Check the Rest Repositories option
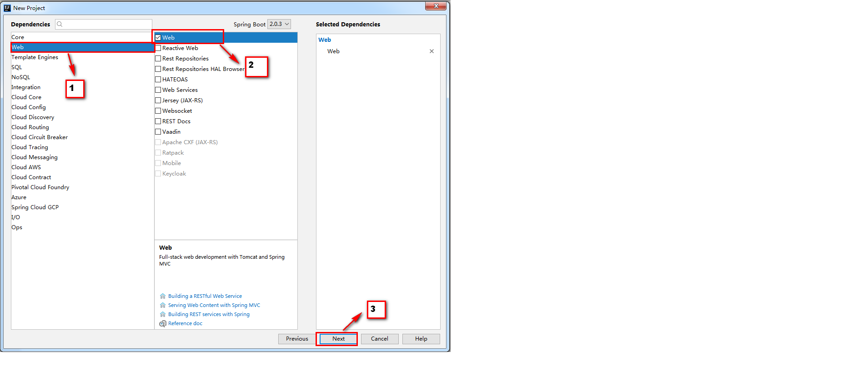The width and height of the screenshot is (868, 387). point(158,59)
